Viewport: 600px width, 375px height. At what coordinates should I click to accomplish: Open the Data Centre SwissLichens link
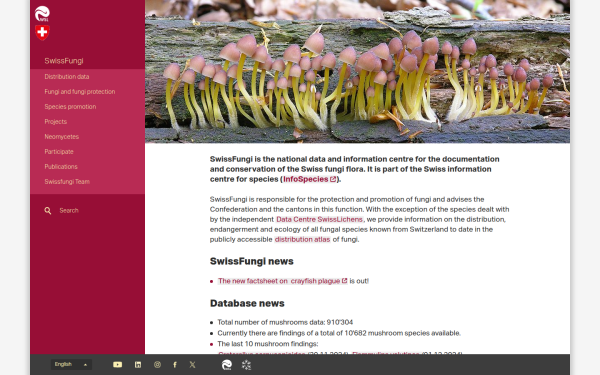(319, 219)
